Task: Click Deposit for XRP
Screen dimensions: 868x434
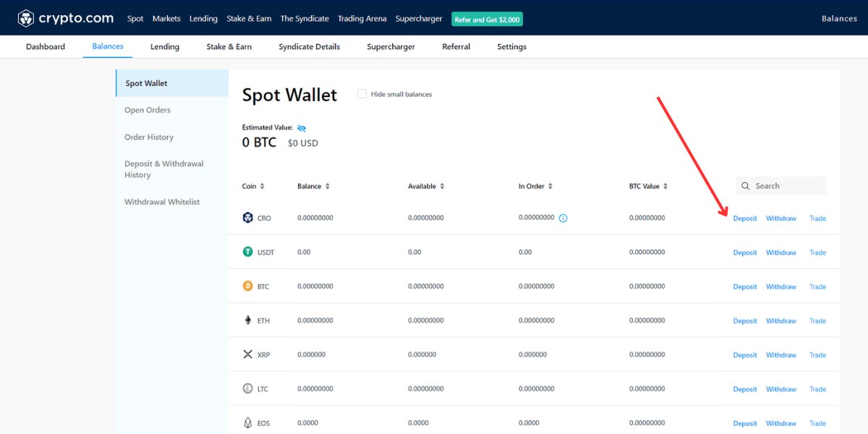Action: pos(745,354)
